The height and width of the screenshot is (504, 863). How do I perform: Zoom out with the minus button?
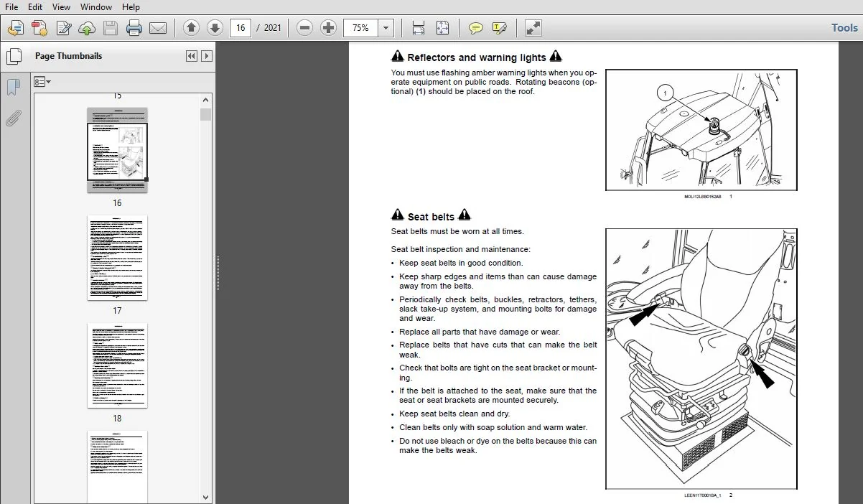305,28
